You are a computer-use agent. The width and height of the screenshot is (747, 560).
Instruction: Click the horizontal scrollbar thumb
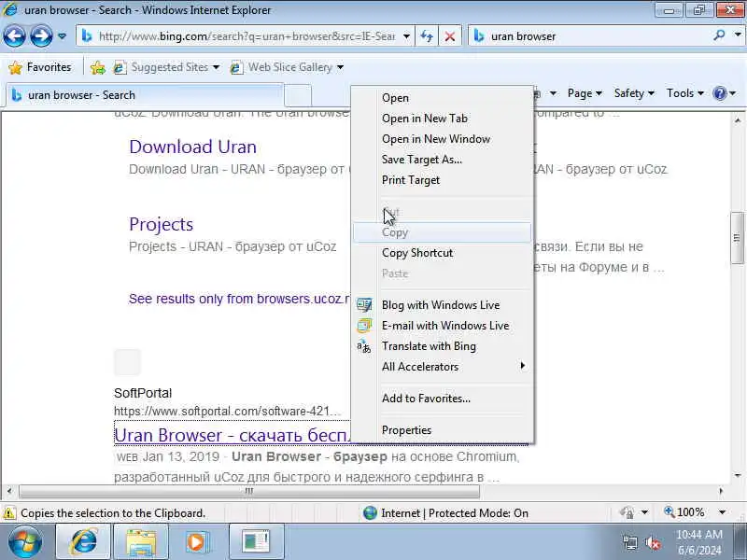(x=249, y=491)
